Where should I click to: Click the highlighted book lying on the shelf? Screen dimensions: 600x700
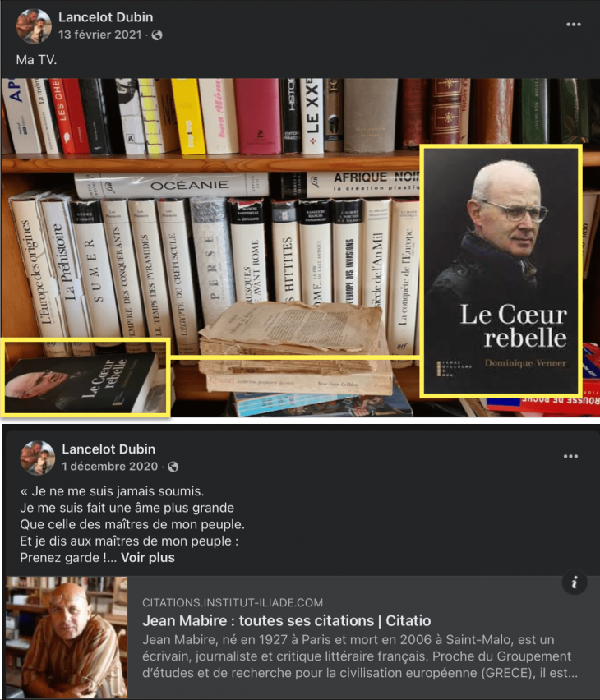click(x=85, y=377)
